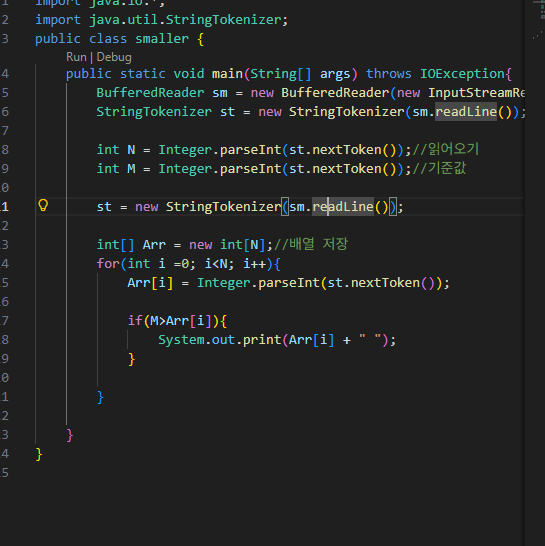This screenshot has width=545, height=546.
Task: Click the 'for(int i =0; i<N; i++){' line
Action: 188,264
